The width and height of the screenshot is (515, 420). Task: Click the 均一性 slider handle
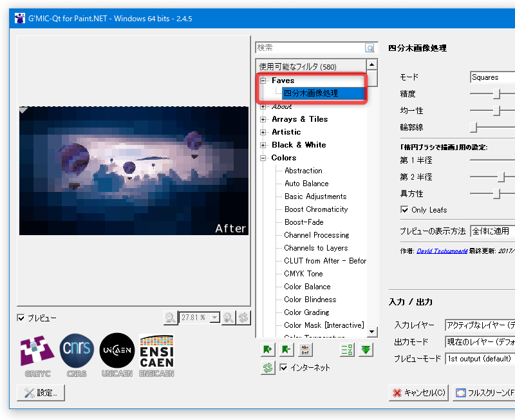point(496,111)
